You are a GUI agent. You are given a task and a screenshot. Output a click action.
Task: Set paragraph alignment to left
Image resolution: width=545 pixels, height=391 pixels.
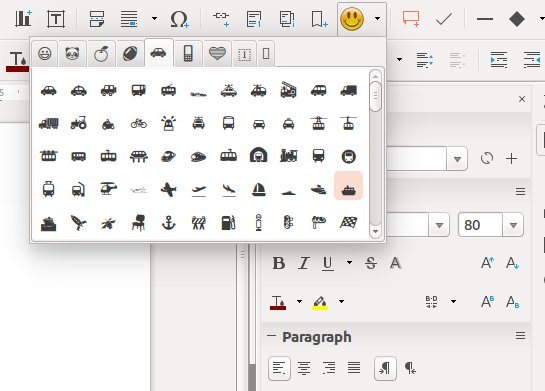tap(279, 368)
